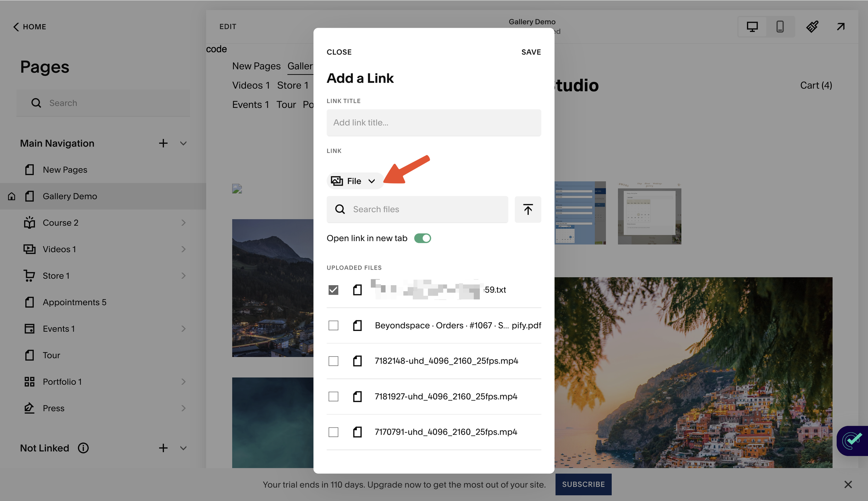Viewport: 868px width, 501px height.
Task: Uncheck the selected .txt file
Action: click(x=333, y=290)
